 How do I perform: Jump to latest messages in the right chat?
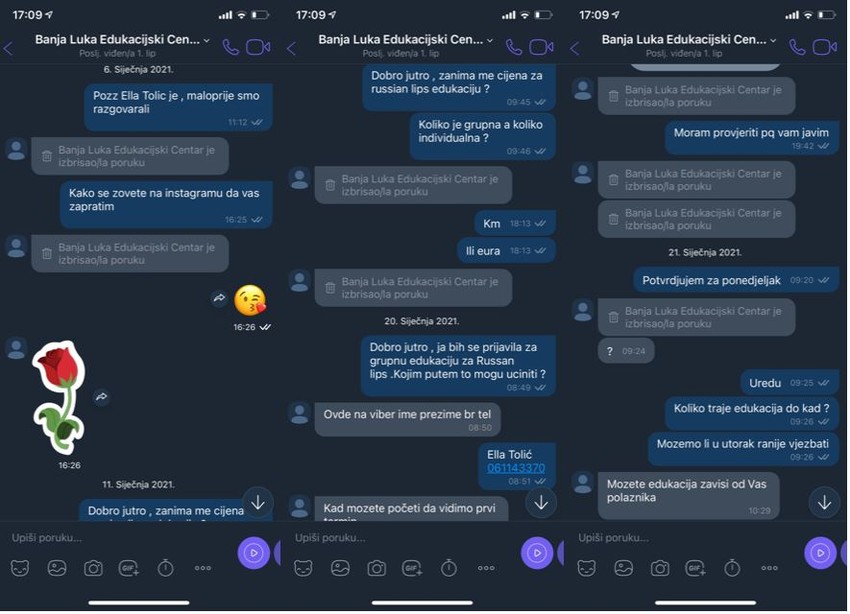pyautogui.click(x=824, y=503)
